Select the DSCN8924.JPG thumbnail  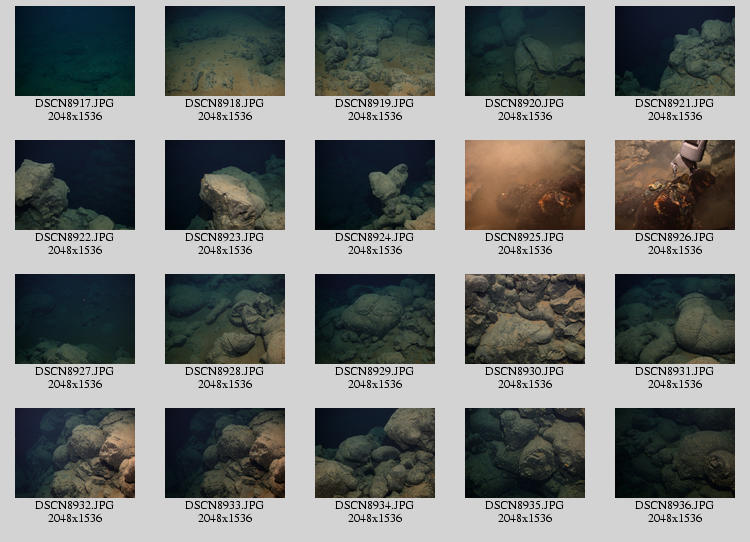pyautogui.click(x=375, y=185)
